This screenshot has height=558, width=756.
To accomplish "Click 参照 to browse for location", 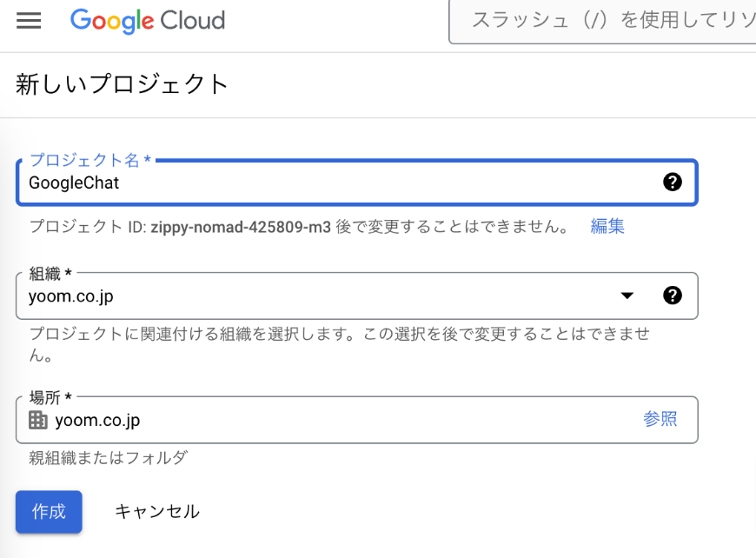I will 660,419.
